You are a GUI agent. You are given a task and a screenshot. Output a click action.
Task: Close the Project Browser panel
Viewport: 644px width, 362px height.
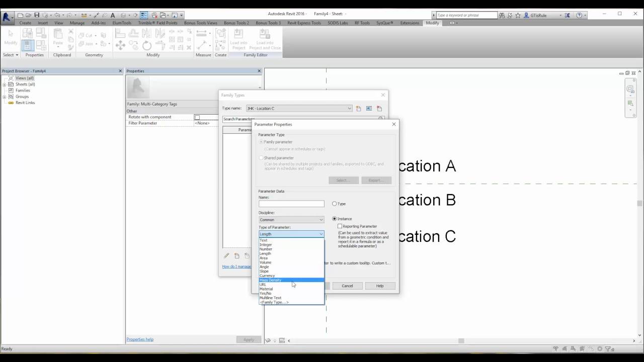120,71
